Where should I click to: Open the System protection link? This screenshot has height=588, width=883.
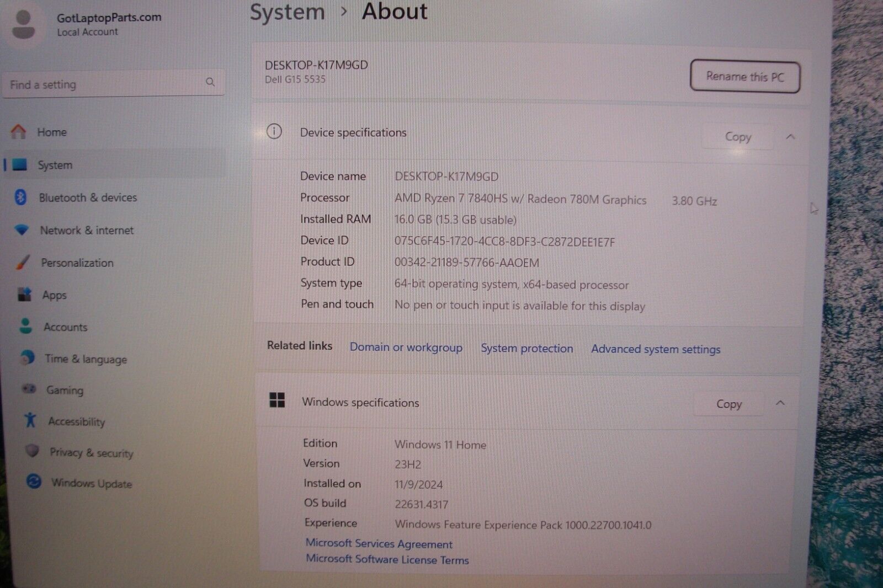tap(527, 349)
